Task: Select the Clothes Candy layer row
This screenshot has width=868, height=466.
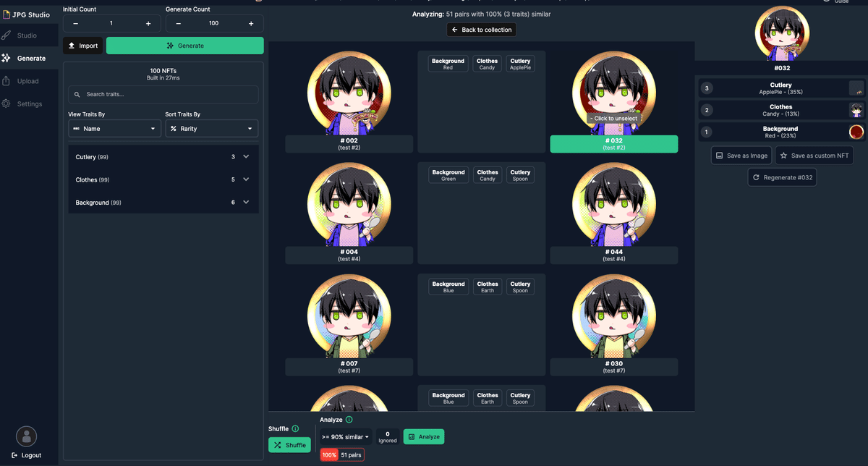Action: tap(781, 110)
